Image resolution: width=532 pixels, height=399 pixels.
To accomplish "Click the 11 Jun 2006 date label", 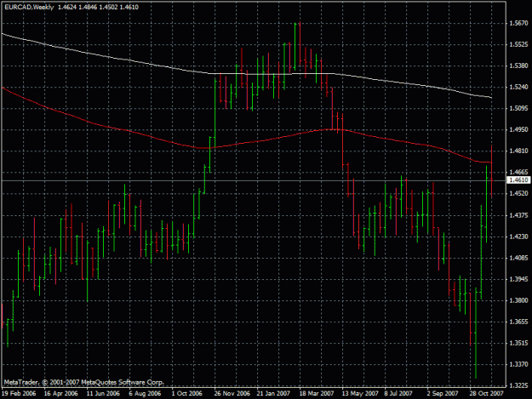I will tap(103, 394).
